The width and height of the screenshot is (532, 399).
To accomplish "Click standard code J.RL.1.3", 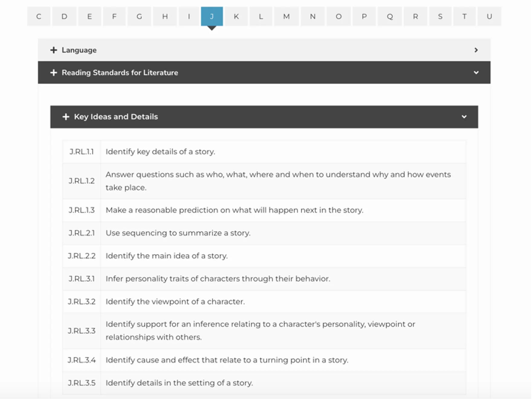I will pyautogui.click(x=82, y=210).
